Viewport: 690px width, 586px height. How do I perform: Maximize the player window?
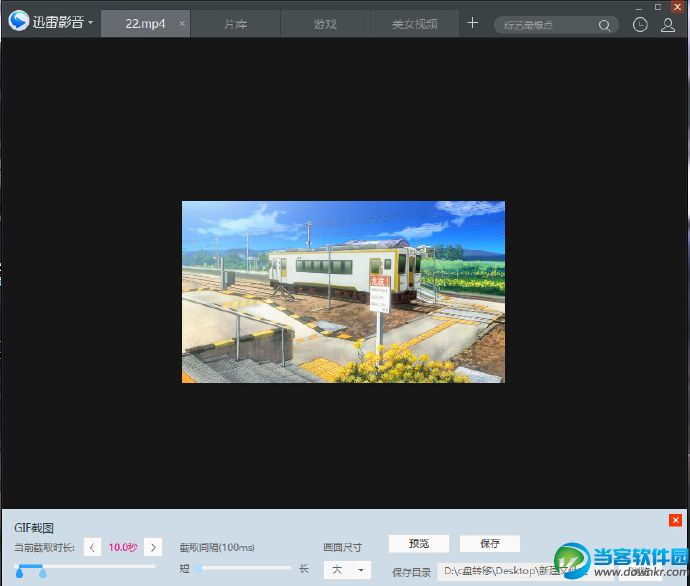coord(658,7)
